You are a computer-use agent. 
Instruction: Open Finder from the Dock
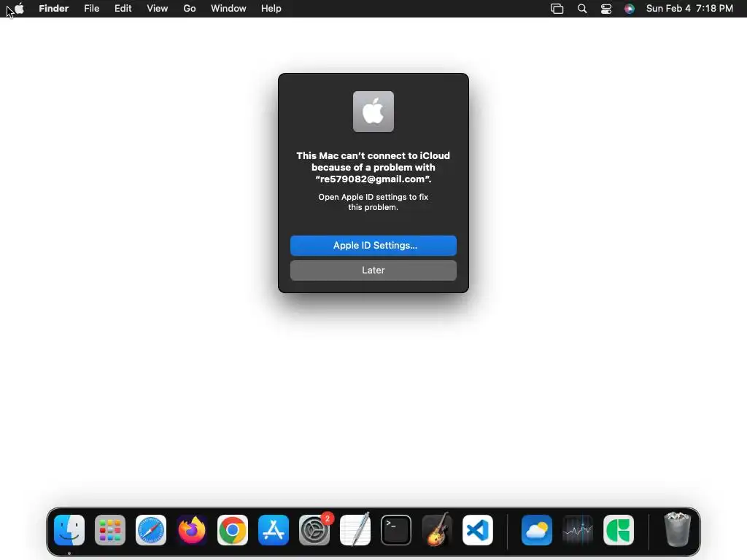(69, 530)
